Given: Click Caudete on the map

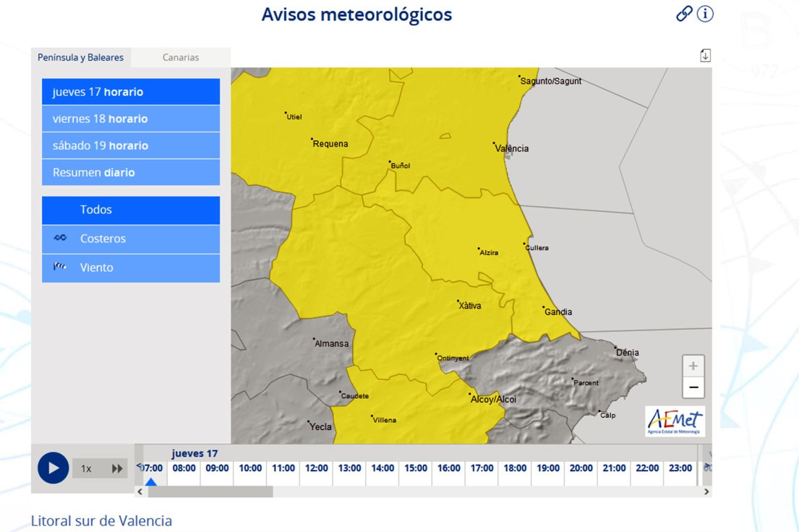Looking at the screenshot, I should coord(354,396).
